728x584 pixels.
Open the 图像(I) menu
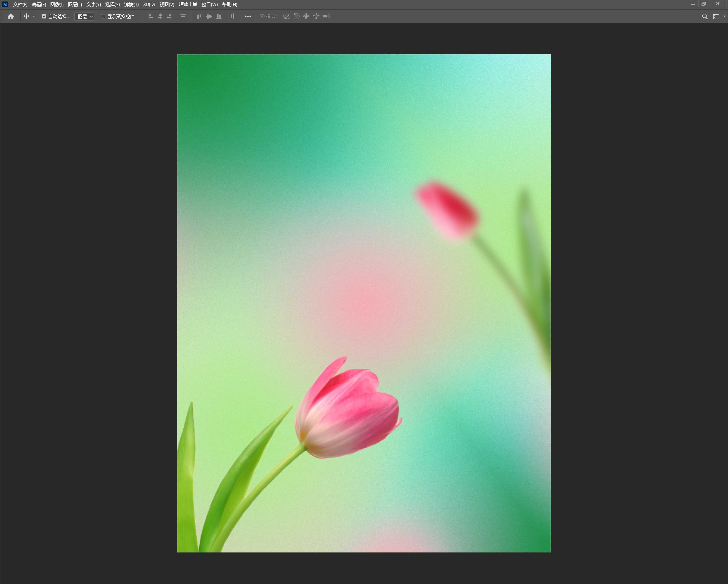(57, 4)
